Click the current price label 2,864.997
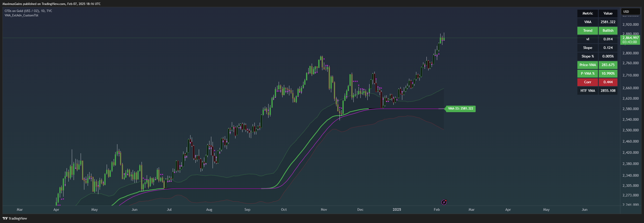 click(x=630, y=38)
